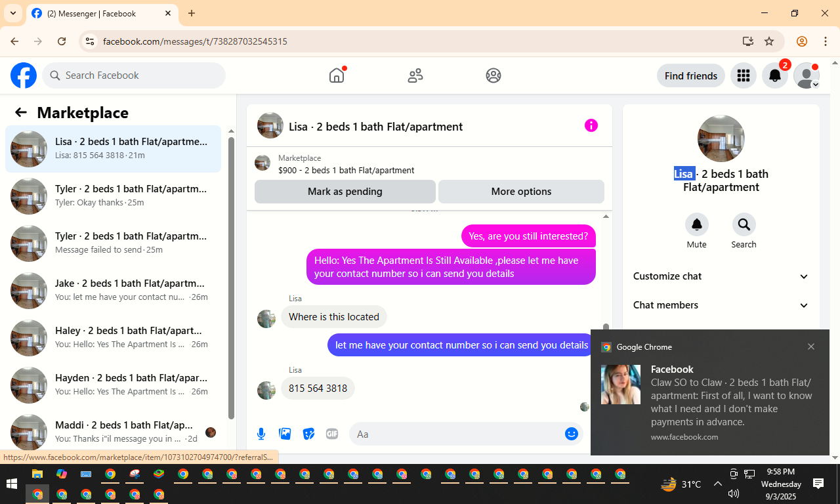Open the Friends icon in top navigation
This screenshot has height=504, width=840.
coord(415,75)
